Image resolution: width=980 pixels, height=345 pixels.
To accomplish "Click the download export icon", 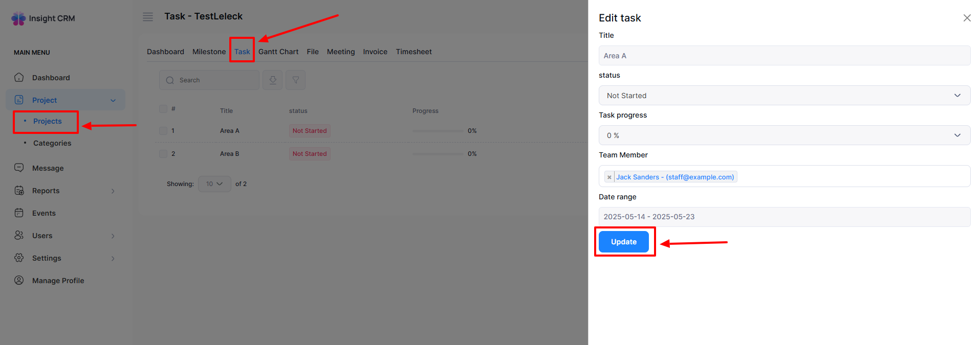I will tap(273, 80).
